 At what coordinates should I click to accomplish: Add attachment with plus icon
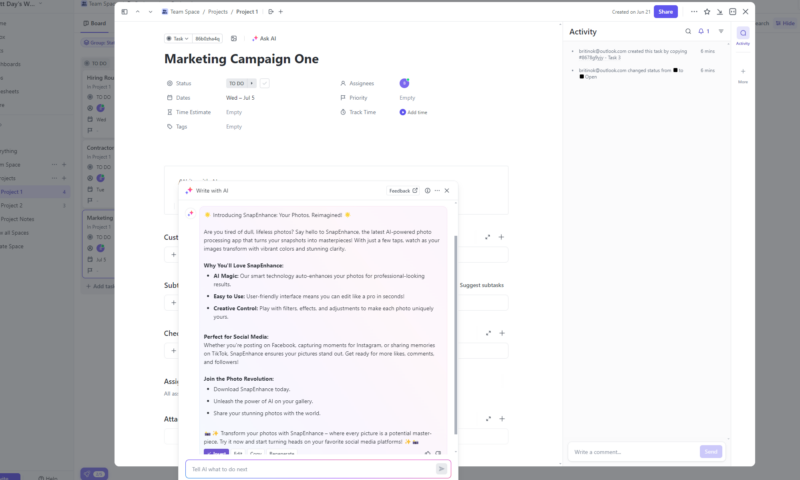(x=502, y=419)
